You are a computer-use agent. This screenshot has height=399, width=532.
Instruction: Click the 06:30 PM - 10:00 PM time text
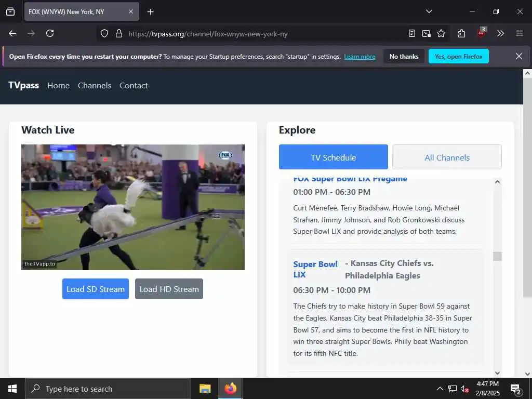pyautogui.click(x=332, y=290)
